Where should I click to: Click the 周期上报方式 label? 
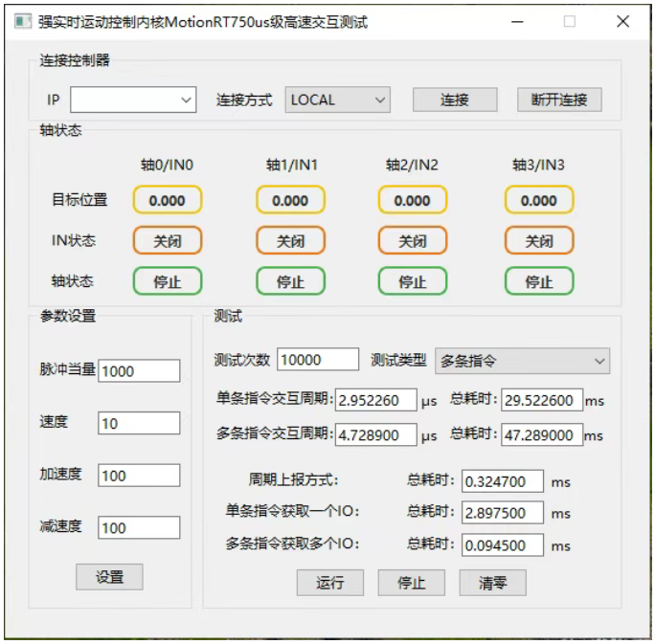(x=293, y=479)
